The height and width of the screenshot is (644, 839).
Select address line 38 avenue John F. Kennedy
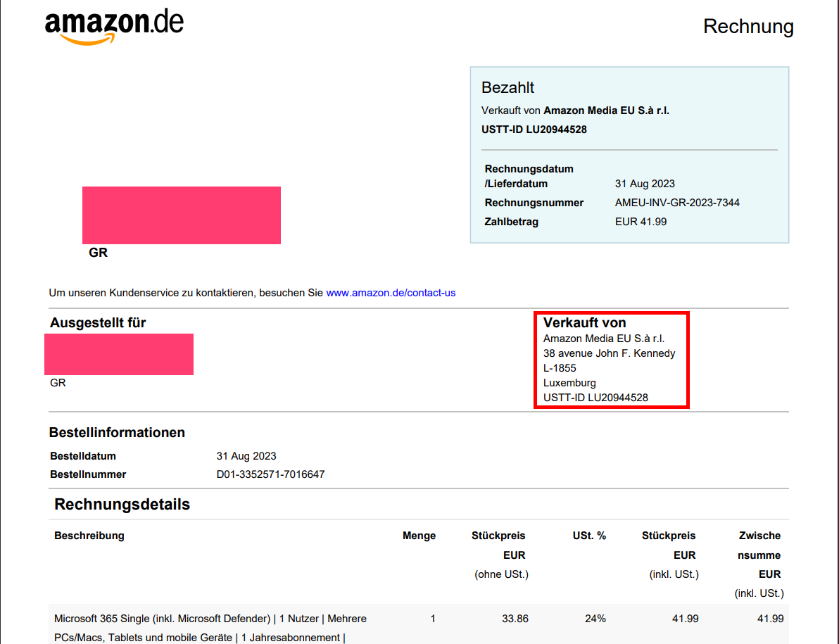(x=609, y=353)
